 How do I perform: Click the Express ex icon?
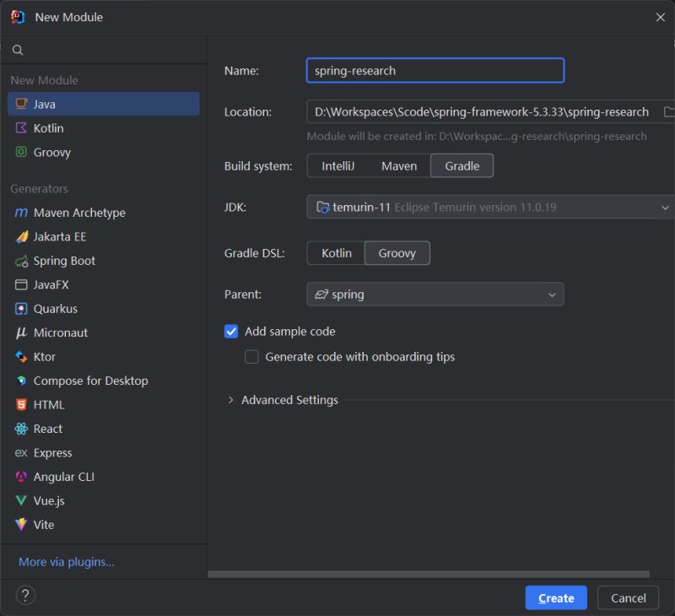tap(21, 453)
